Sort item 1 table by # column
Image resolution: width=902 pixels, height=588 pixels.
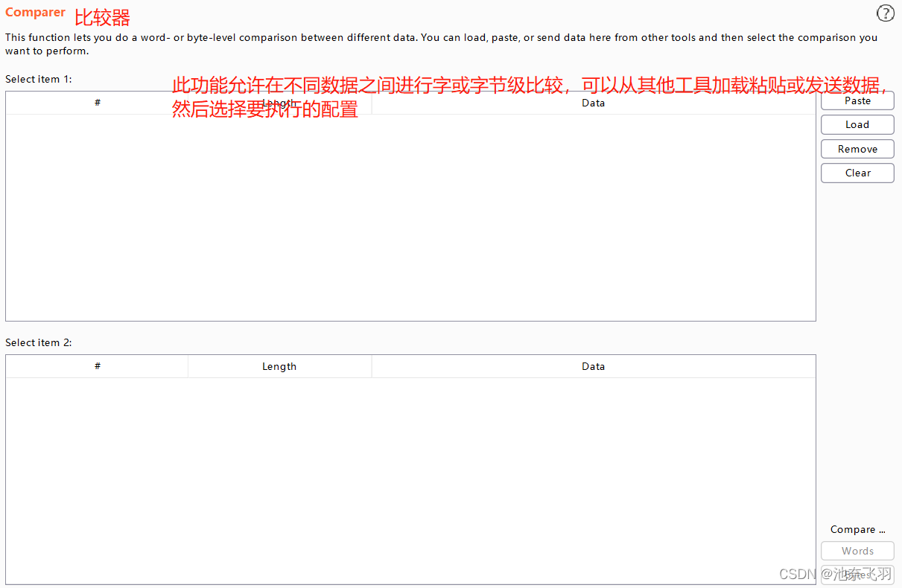pyautogui.click(x=97, y=103)
